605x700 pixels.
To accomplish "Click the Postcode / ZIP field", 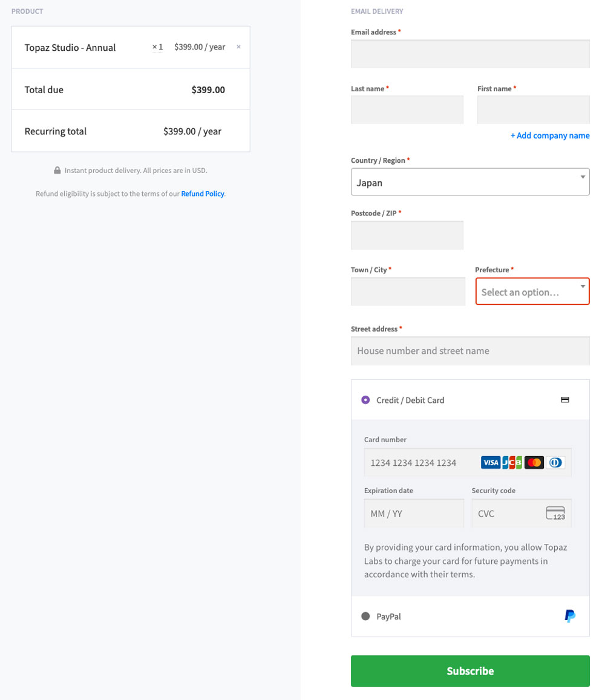I will pyautogui.click(x=407, y=235).
